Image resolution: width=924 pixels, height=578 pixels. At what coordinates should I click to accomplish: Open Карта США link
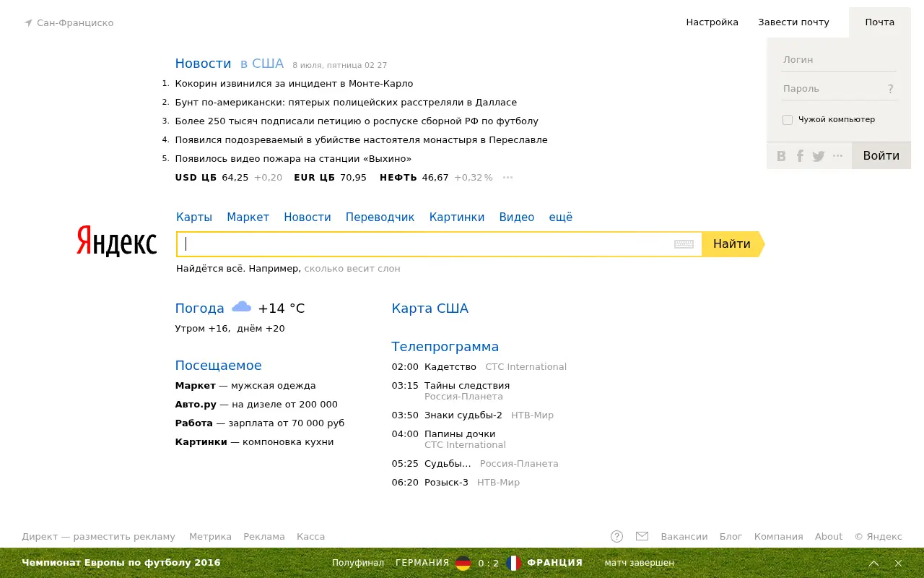coord(430,309)
